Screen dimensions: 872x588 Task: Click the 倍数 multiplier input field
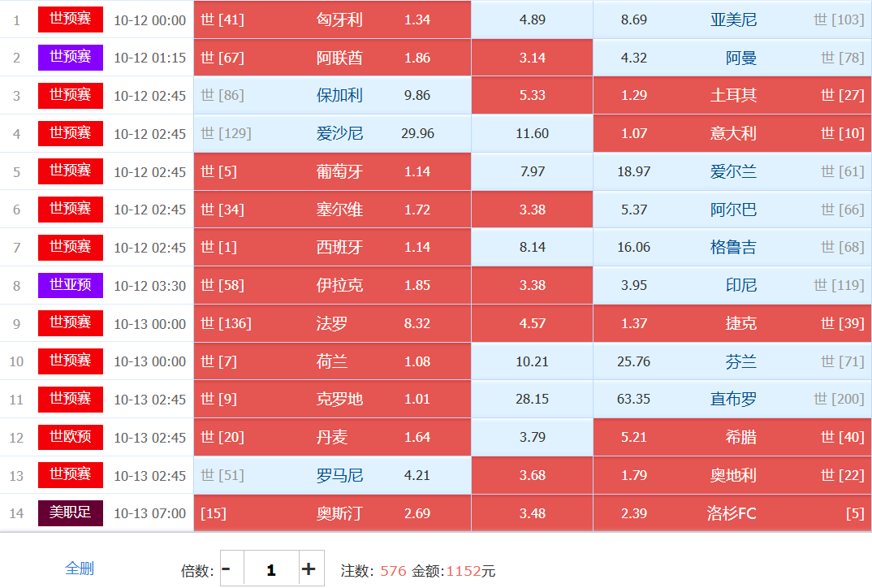tap(270, 569)
